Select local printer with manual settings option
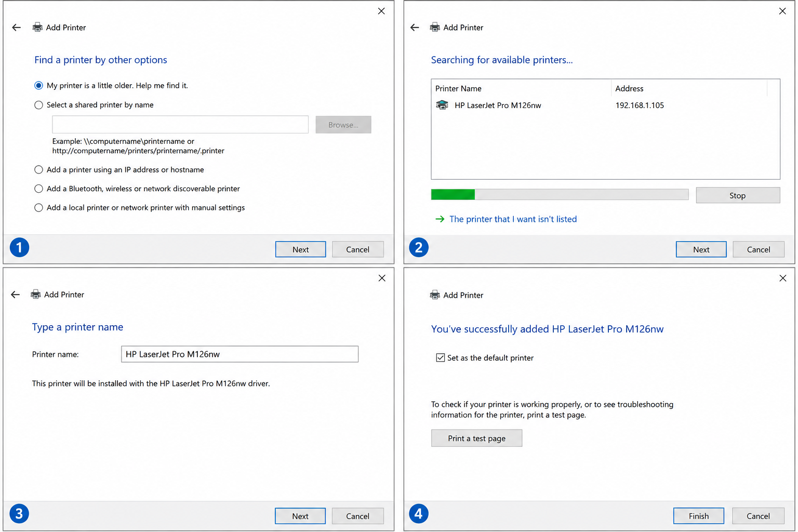Image resolution: width=798 pixels, height=532 pixels. [38, 208]
